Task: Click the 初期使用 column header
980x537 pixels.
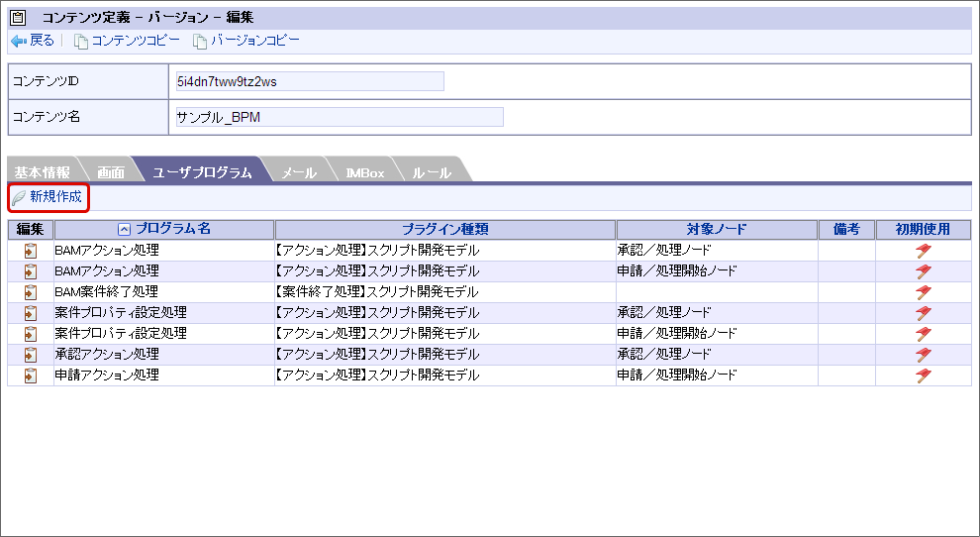Action: coord(923,229)
